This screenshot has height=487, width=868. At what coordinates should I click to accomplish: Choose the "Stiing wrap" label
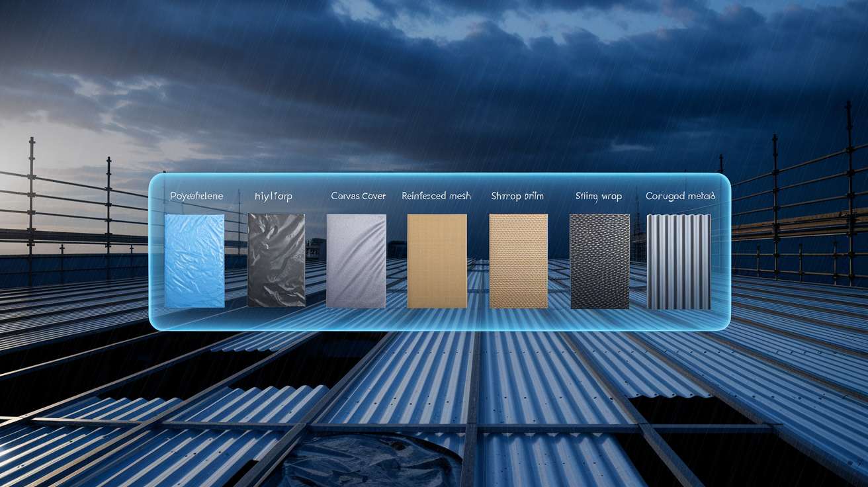598,197
